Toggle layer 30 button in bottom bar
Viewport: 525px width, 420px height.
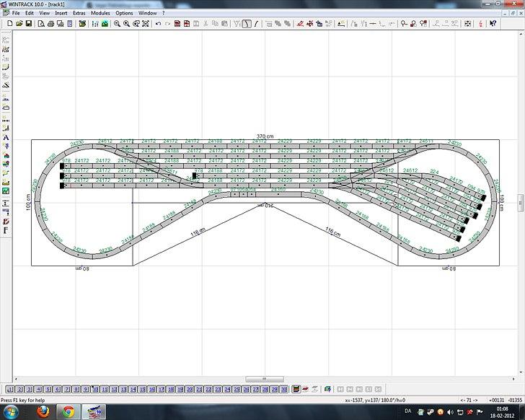click(283, 390)
